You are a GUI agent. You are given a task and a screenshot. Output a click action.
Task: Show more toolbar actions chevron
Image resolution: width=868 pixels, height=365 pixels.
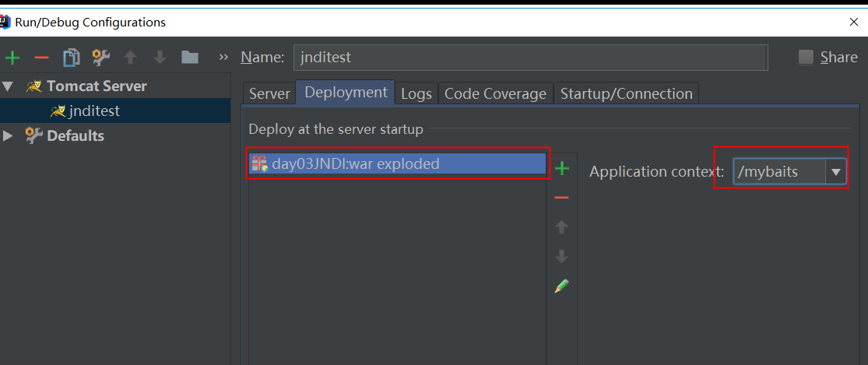pos(224,58)
